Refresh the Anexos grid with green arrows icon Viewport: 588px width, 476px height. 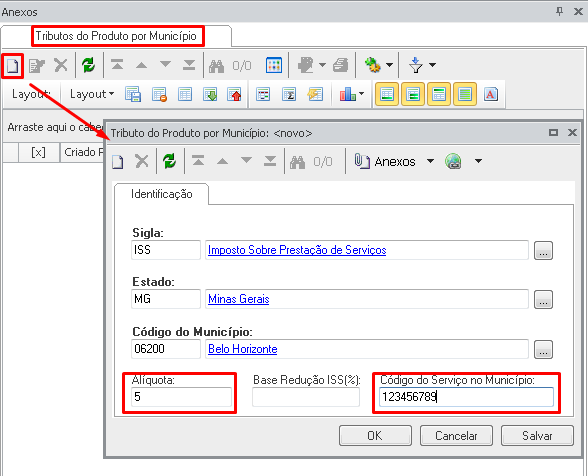coord(88,65)
